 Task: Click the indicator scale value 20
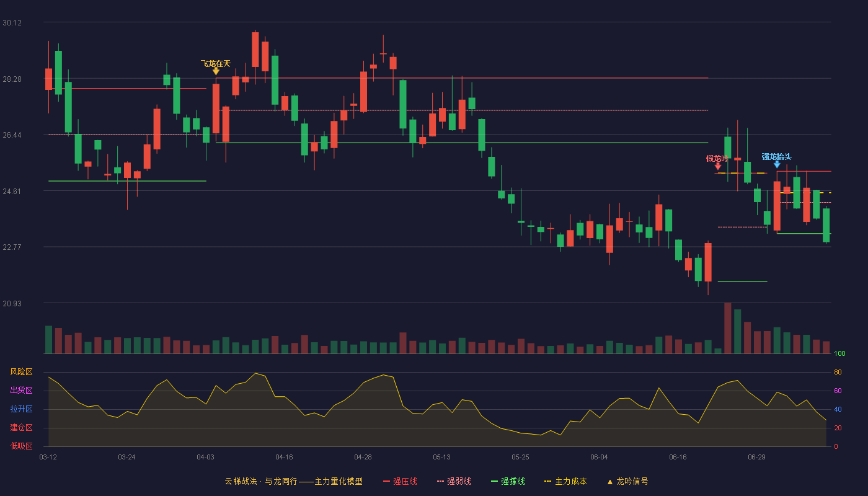click(x=838, y=428)
